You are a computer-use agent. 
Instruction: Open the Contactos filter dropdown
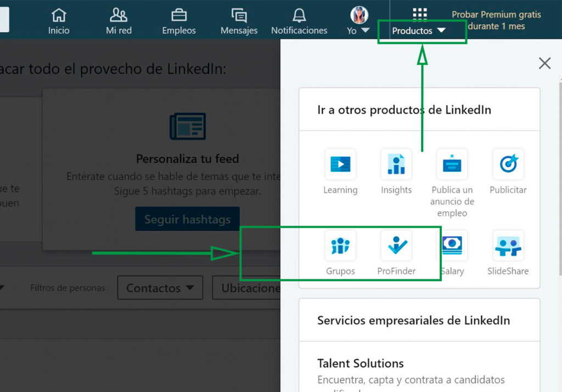pos(160,287)
